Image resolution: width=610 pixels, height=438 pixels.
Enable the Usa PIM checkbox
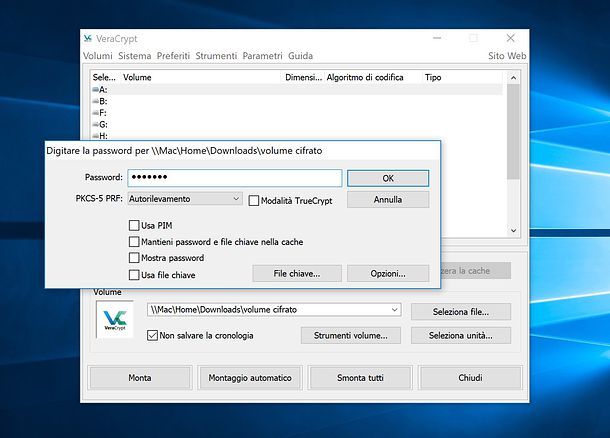coord(134,225)
